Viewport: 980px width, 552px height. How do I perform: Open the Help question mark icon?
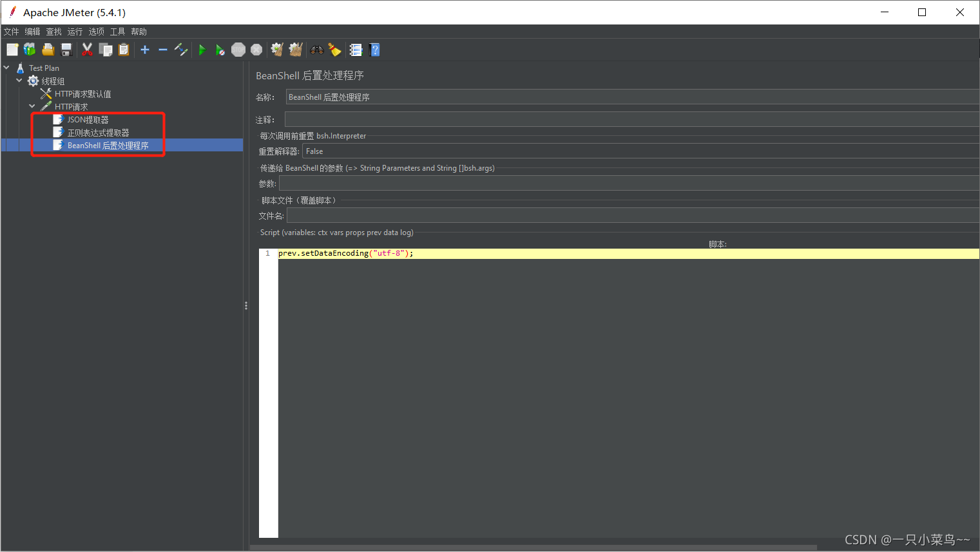[x=375, y=50]
